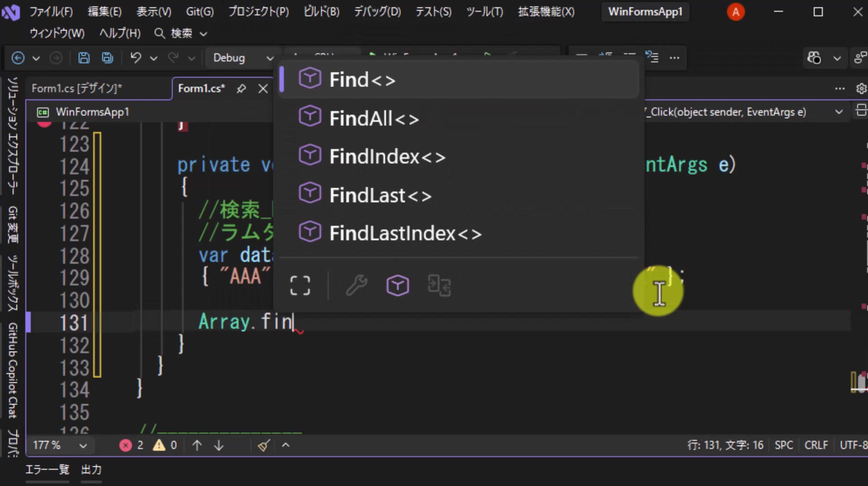The height and width of the screenshot is (486, 868).
Task: Open the undo history dropdown arrow
Action: pyautogui.click(x=154, y=58)
